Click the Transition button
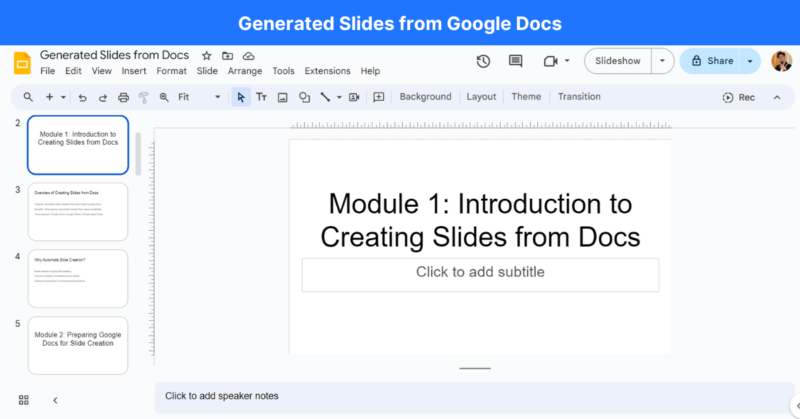This screenshot has width=800, height=419. [579, 97]
